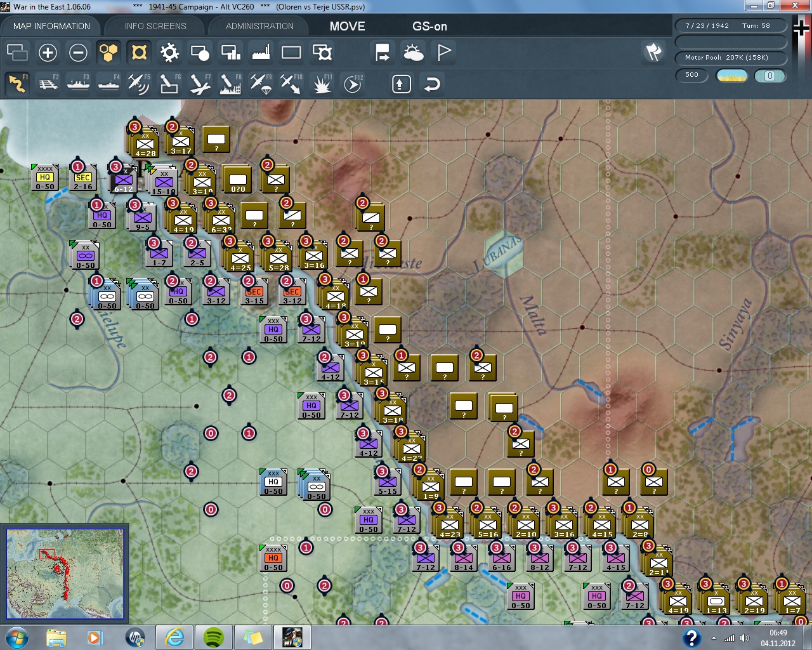This screenshot has height=650, width=812.
Task: Toggle the highlighted yellow ring-and-square map icon
Action: (x=139, y=53)
